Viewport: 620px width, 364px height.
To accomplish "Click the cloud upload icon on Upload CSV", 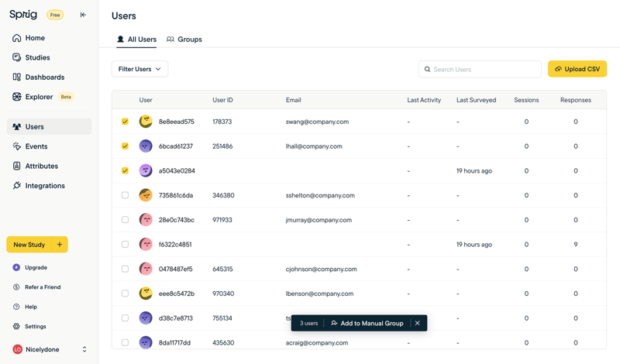I will [x=558, y=69].
